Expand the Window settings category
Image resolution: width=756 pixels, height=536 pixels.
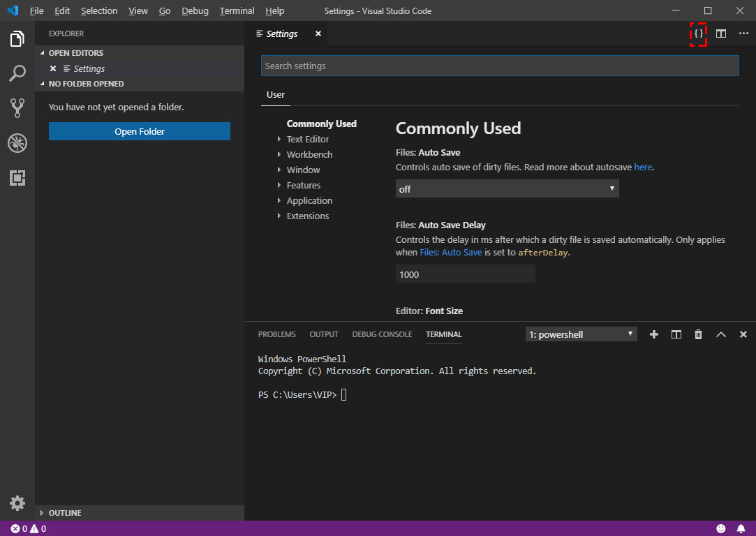point(279,170)
